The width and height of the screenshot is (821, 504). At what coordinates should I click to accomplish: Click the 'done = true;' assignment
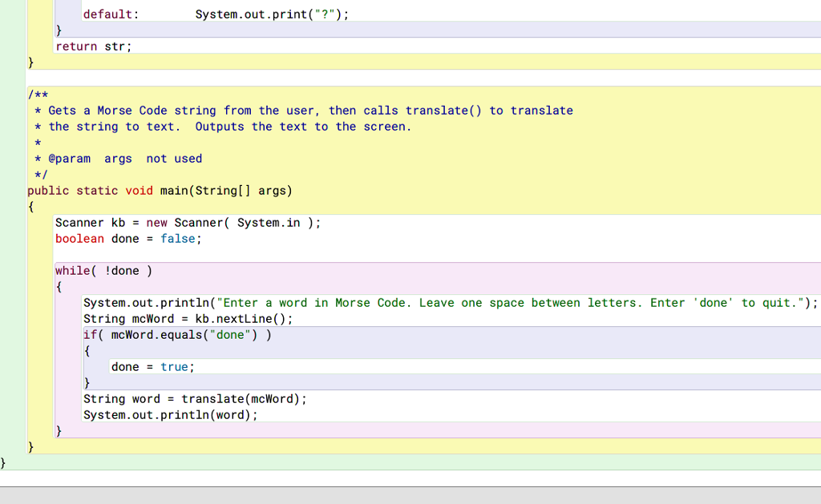pyautogui.click(x=152, y=367)
